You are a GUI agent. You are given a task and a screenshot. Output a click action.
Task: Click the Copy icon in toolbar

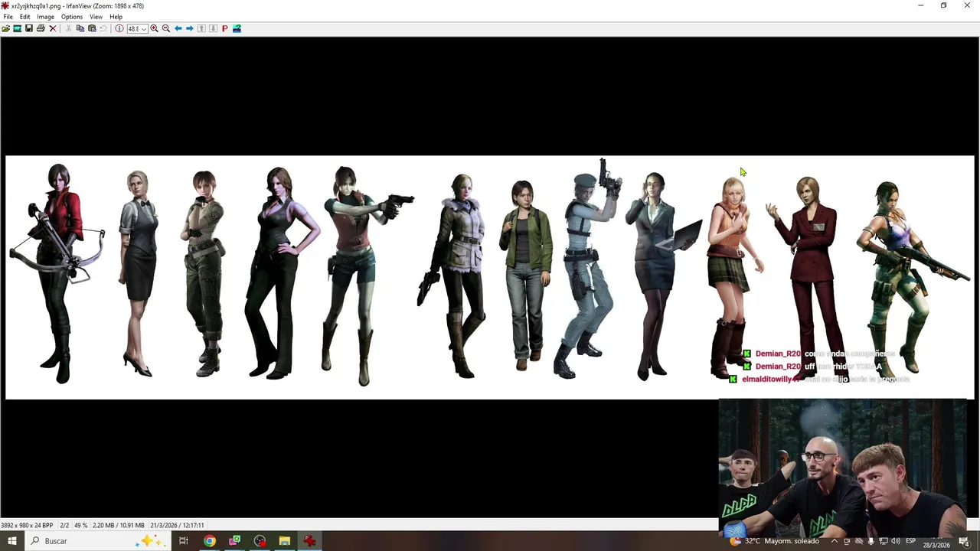(x=80, y=28)
